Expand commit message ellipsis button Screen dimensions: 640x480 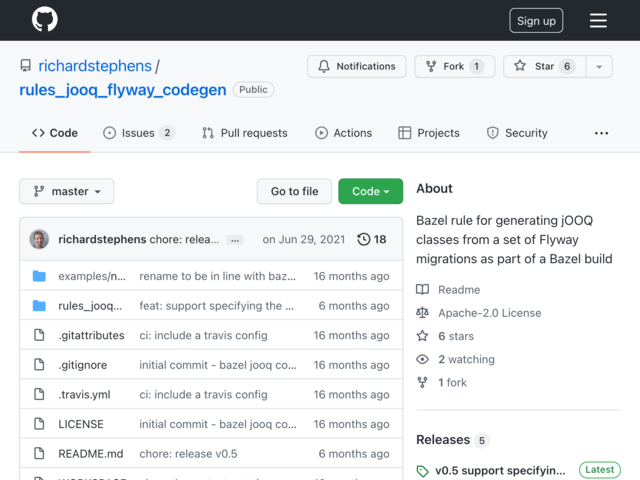point(235,240)
